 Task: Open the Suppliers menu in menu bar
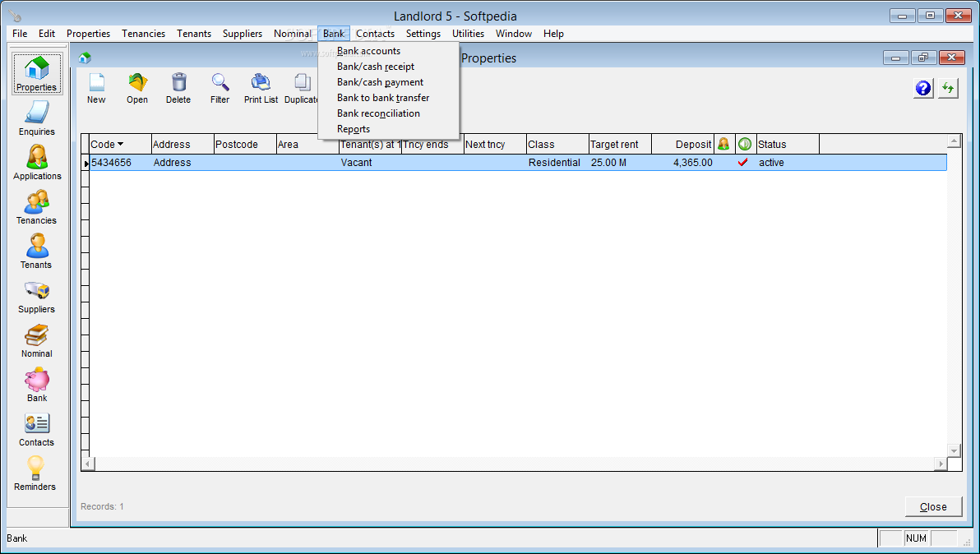pyautogui.click(x=243, y=34)
